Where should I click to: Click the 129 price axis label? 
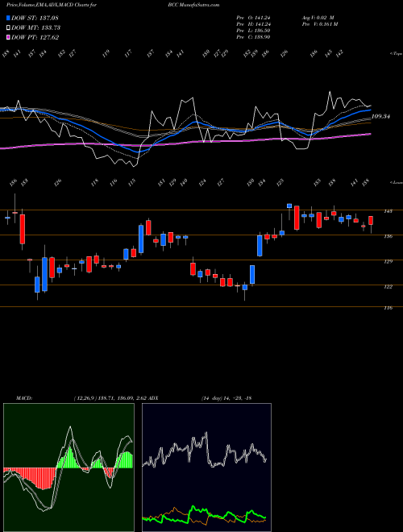(388, 261)
